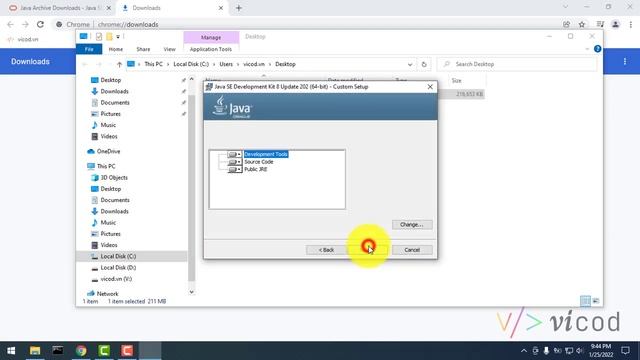The image size is (640, 360).
Task: Select Network in navigation pane
Action: point(107,294)
